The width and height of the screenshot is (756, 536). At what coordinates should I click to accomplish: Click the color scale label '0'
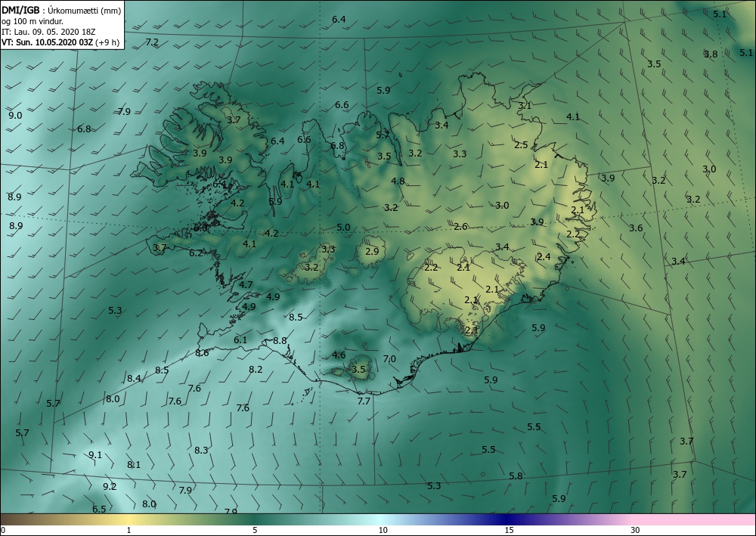coord(3,531)
